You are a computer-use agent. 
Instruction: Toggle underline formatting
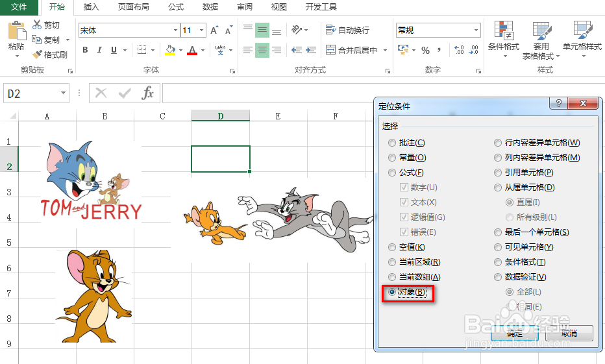pos(114,50)
